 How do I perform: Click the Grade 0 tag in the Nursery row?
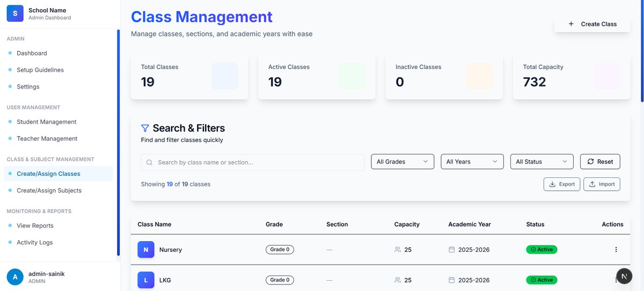pos(280,250)
